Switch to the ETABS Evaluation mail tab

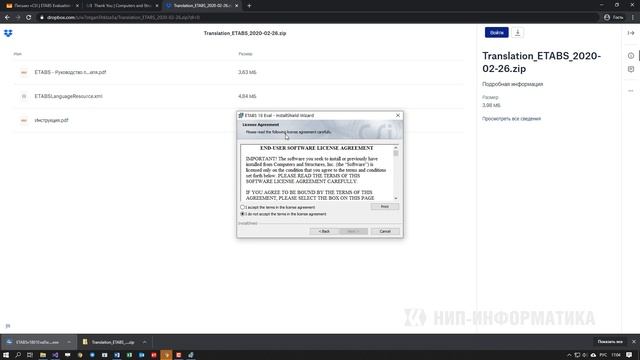click(41, 6)
